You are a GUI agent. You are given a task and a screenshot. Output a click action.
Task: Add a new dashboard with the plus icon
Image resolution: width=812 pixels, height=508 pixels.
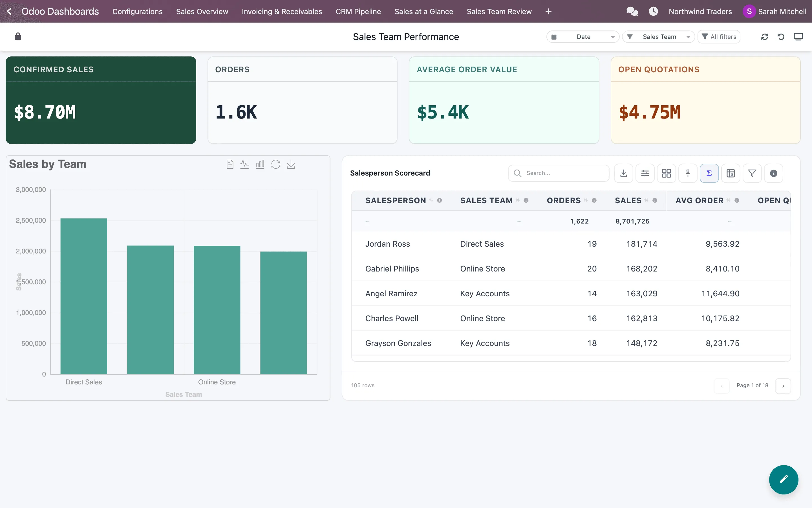(x=548, y=11)
